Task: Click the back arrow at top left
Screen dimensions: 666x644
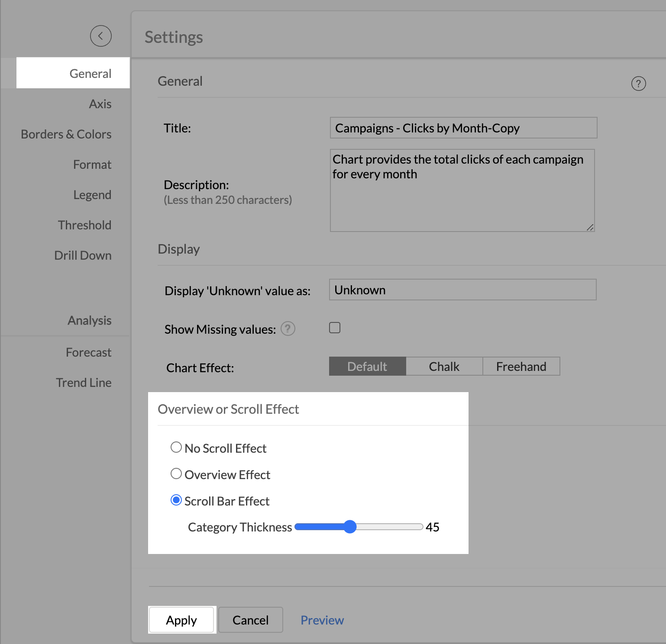Action: pyautogui.click(x=100, y=36)
